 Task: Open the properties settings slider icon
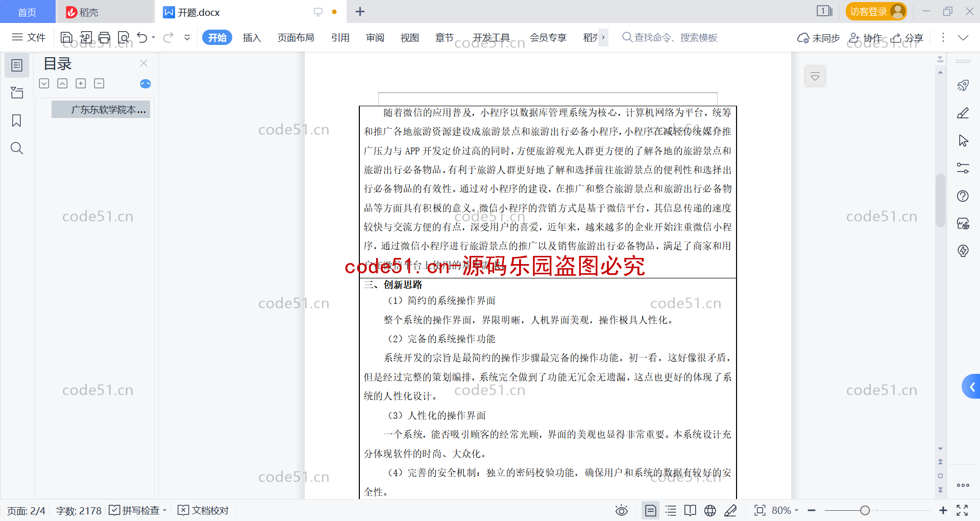tap(963, 168)
